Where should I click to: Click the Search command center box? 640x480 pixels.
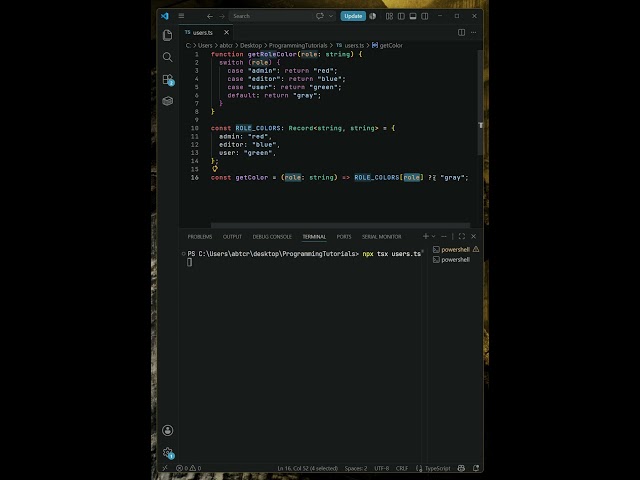[270, 16]
